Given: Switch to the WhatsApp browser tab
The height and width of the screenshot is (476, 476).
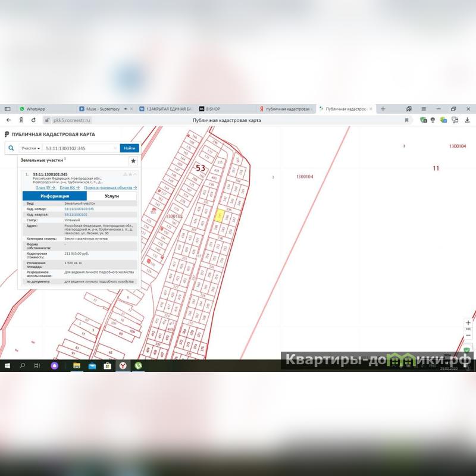Looking at the screenshot, I should coord(36,109).
